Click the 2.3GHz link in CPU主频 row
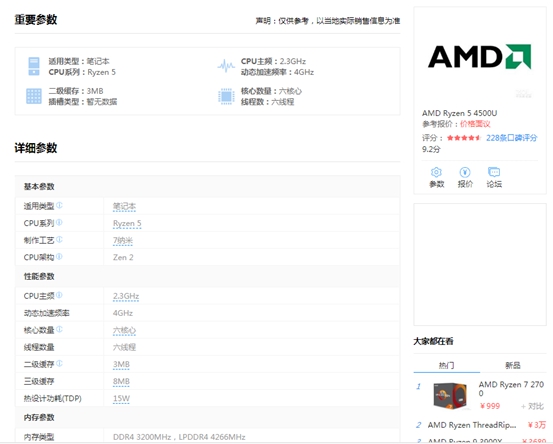Image resolution: width=553 pixels, height=444 pixels. 126,296
